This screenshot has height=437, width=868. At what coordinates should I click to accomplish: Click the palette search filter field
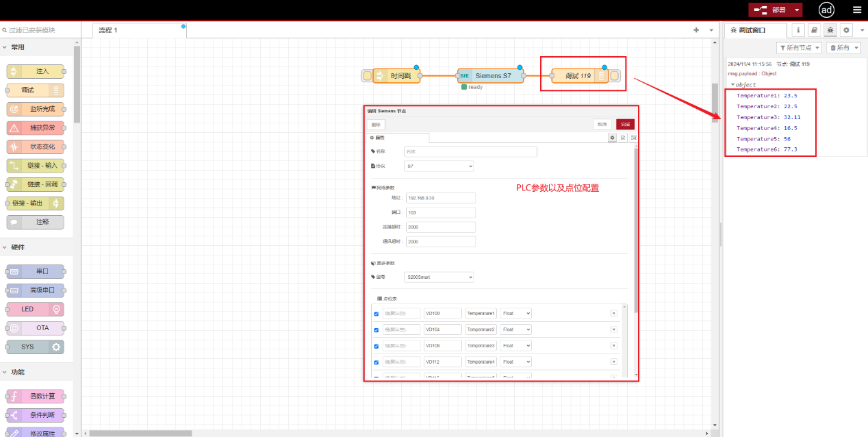click(40, 30)
